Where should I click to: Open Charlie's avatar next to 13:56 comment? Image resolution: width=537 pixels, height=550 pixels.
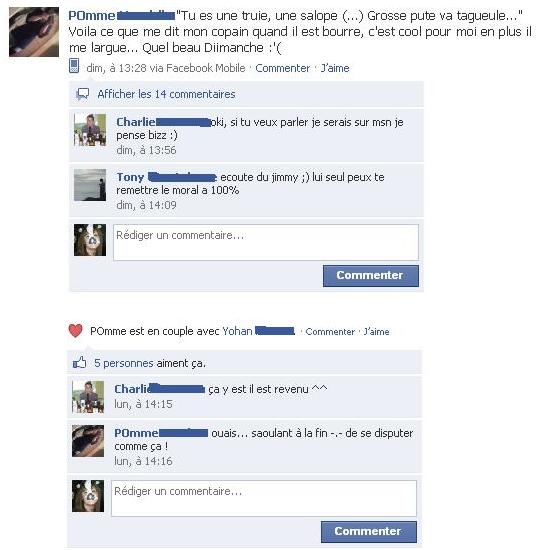[90, 130]
